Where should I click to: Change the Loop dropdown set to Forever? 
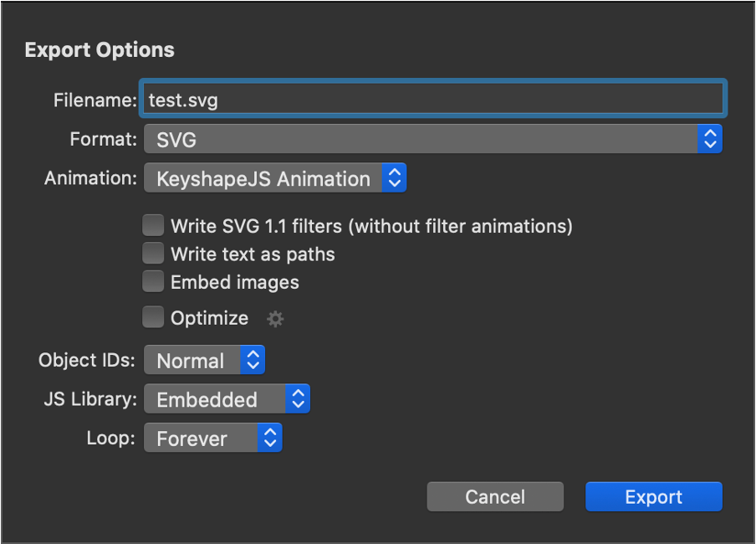[x=213, y=439]
